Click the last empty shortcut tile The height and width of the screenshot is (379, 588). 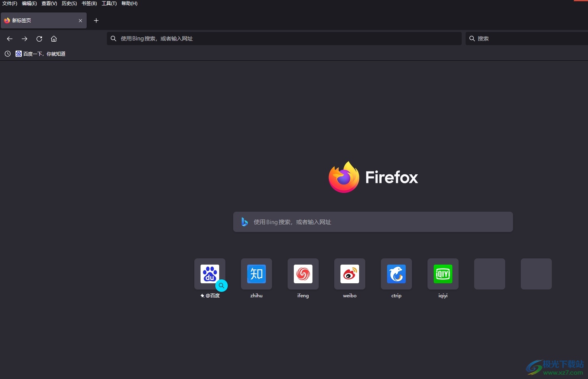click(x=536, y=274)
